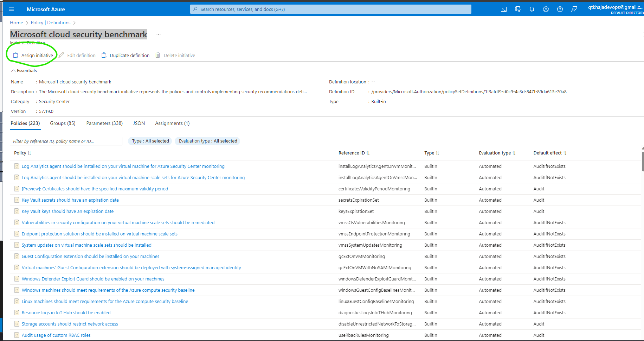Open the Home breadcrumb link
Image resolution: width=644 pixels, height=341 pixels.
click(16, 22)
